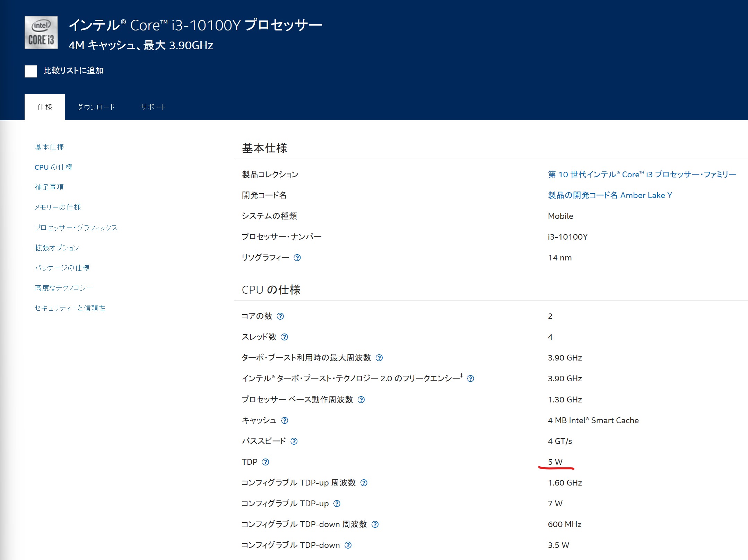Click the 600 MHz TDP-down frequency value
This screenshot has width=748, height=560.
pyautogui.click(x=565, y=524)
